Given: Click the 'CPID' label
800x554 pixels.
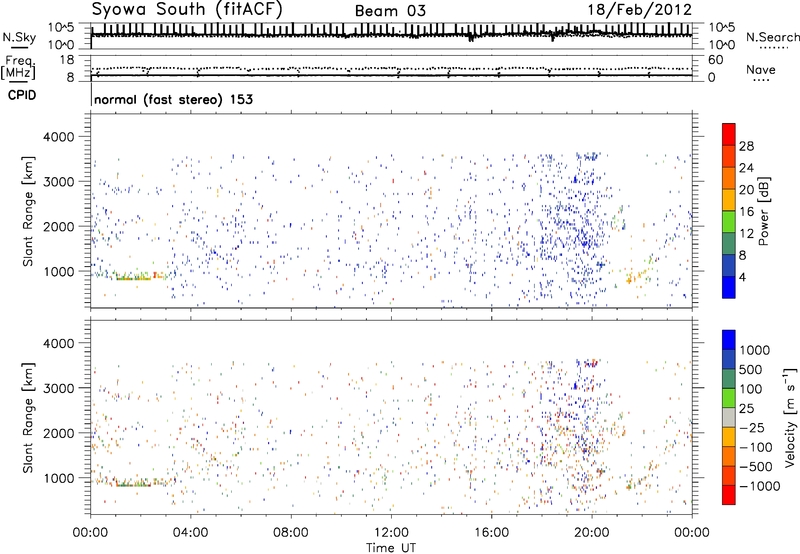Looking at the screenshot, I should [22, 95].
